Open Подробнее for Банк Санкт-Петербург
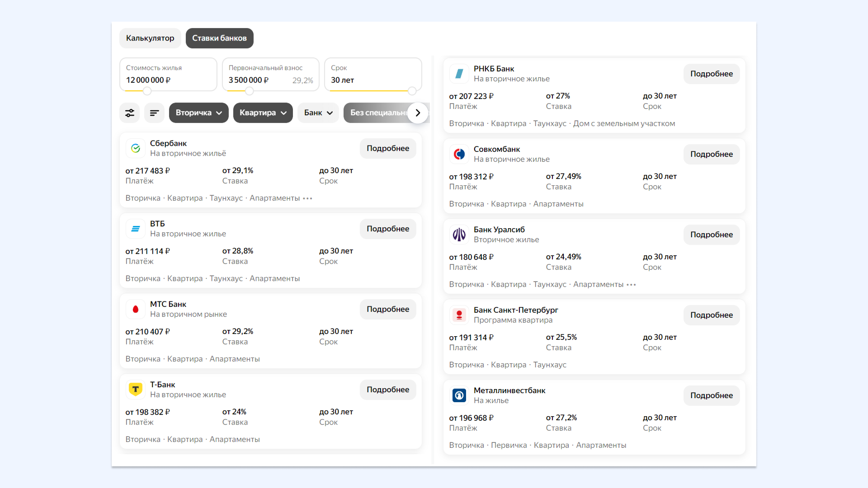Viewport: 868px width, 488px height. [712, 315]
